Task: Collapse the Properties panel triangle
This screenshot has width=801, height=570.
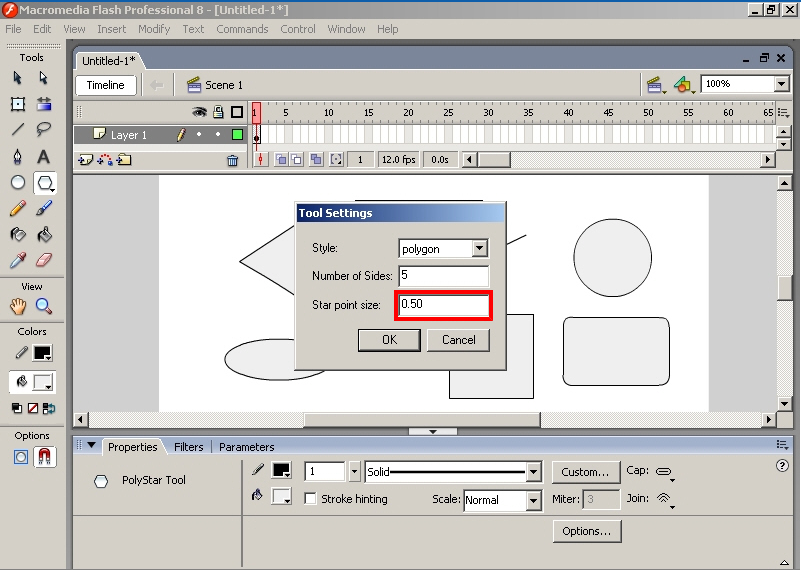Action: (x=92, y=445)
